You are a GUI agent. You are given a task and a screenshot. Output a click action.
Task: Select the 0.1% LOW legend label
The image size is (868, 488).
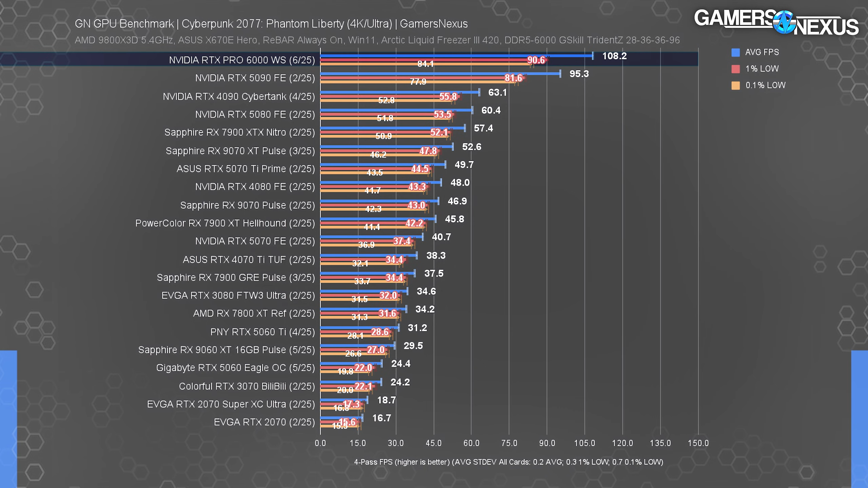[765, 85]
